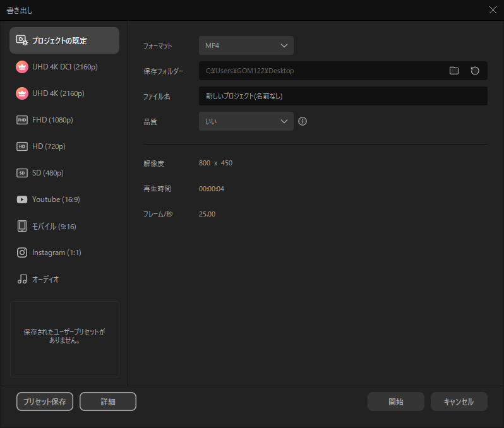Click the Instagram (1:1) camera icon
The height and width of the screenshot is (428, 504).
pyautogui.click(x=22, y=253)
